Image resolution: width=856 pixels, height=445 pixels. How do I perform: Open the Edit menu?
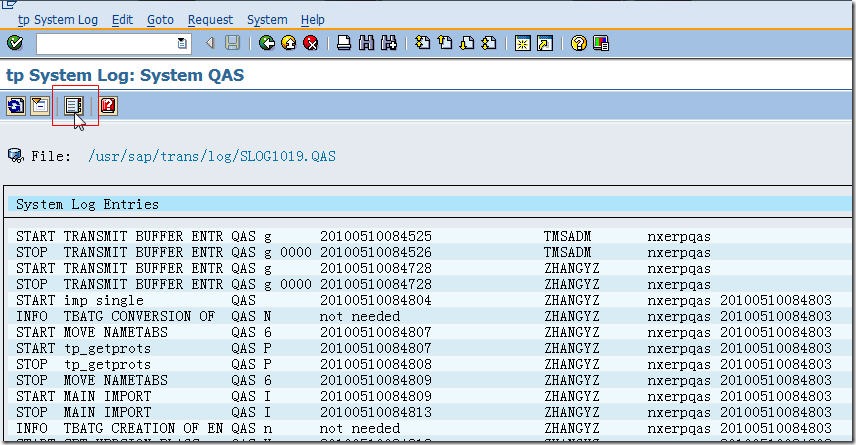(122, 19)
